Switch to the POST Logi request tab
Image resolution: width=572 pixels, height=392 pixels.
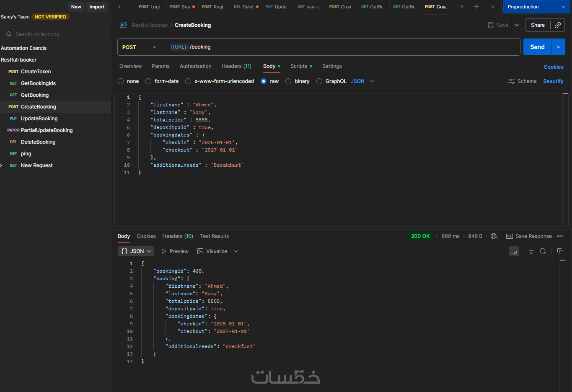point(149,7)
